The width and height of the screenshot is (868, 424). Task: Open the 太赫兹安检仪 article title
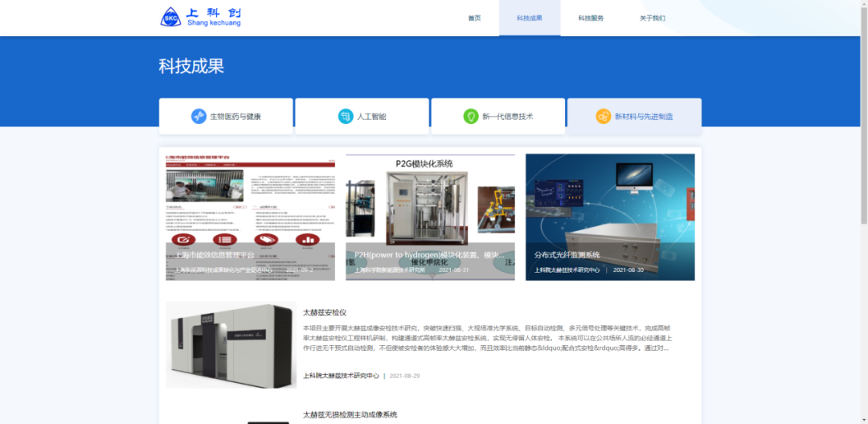325,312
